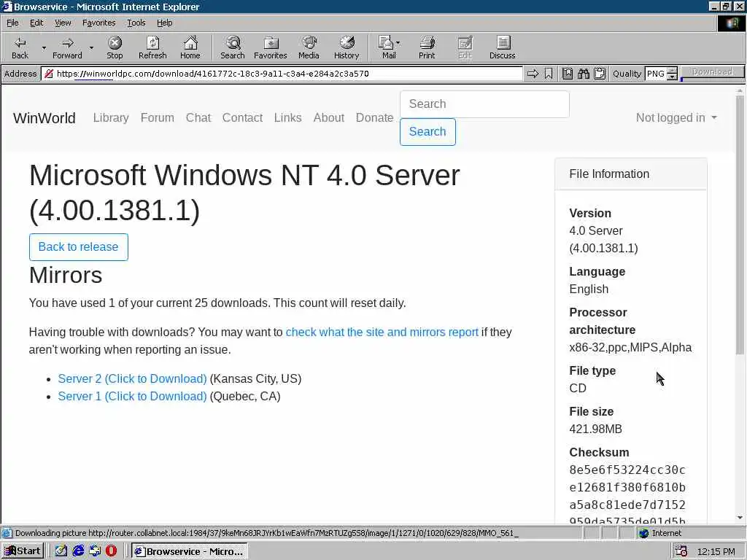
Task: Open the About nav link
Action: (x=329, y=117)
